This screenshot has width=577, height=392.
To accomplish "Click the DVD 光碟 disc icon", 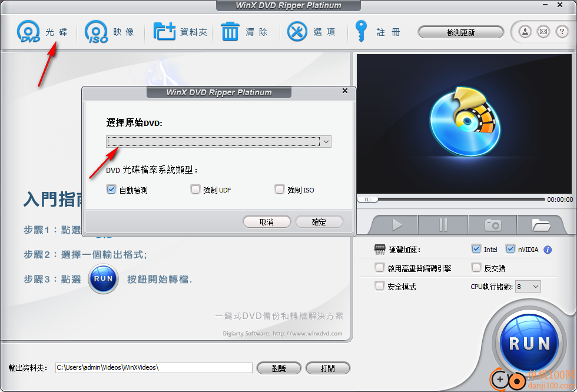I will tap(28, 32).
